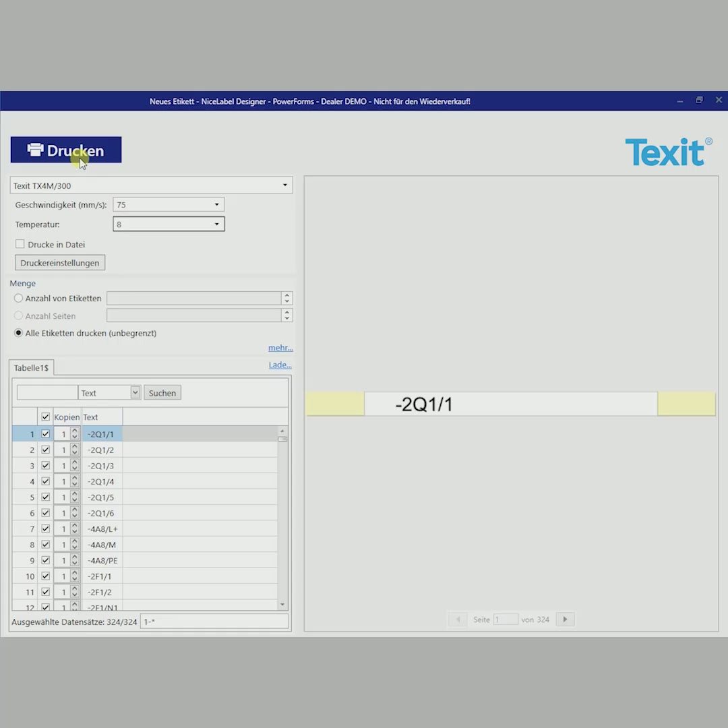This screenshot has height=728, width=728.
Task: Open the mehr... link
Action: pyautogui.click(x=280, y=348)
